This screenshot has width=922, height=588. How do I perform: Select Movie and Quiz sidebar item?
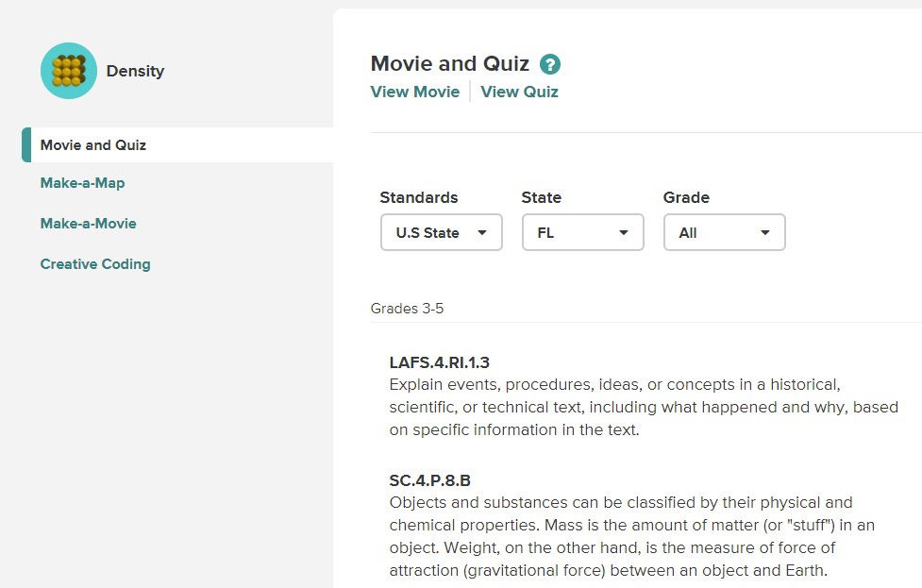click(x=177, y=144)
